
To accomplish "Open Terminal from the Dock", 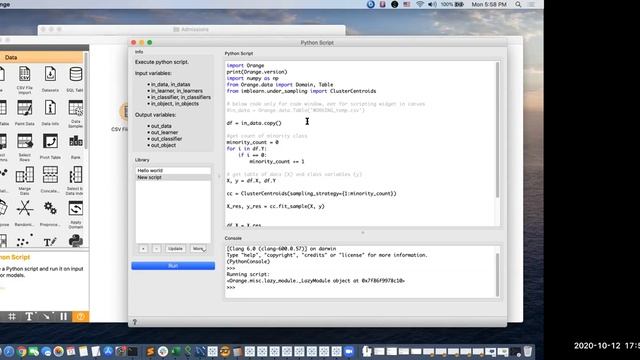I will [133, 351].
